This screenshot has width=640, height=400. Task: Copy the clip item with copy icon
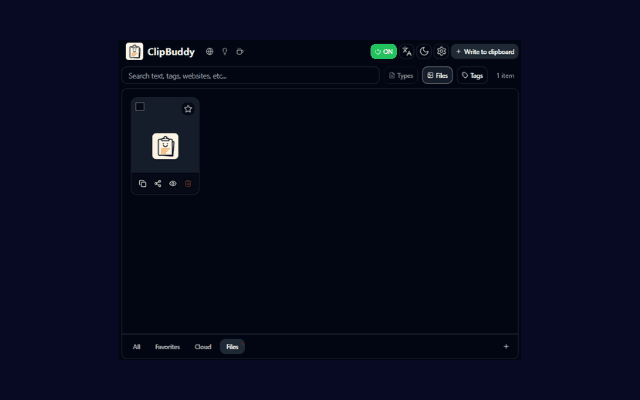[x=142, y=184]
